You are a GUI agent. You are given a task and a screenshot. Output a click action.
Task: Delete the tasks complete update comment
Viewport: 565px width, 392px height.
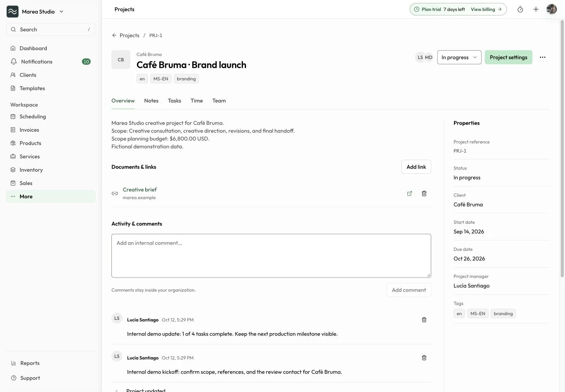[424, 320]
